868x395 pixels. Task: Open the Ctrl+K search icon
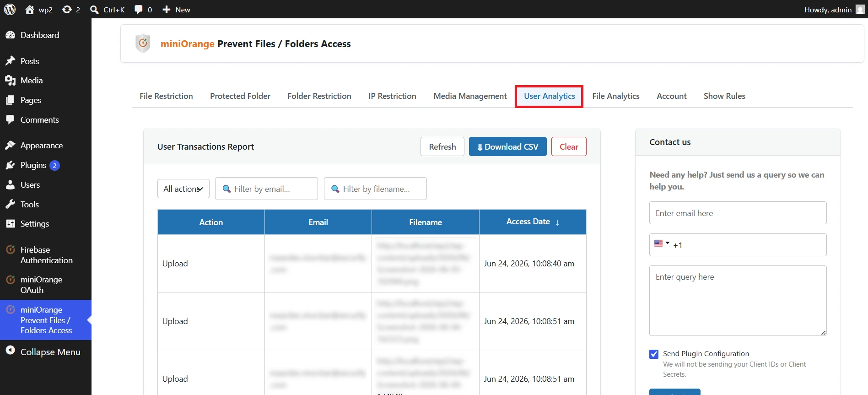(x=94, y=10)
